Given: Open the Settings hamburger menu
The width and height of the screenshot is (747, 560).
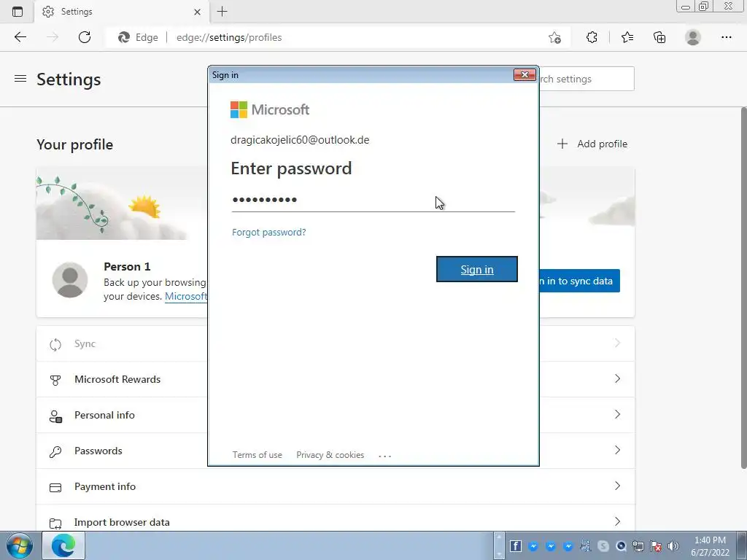Looking at the screenshot, I should (x=20, y=79).
